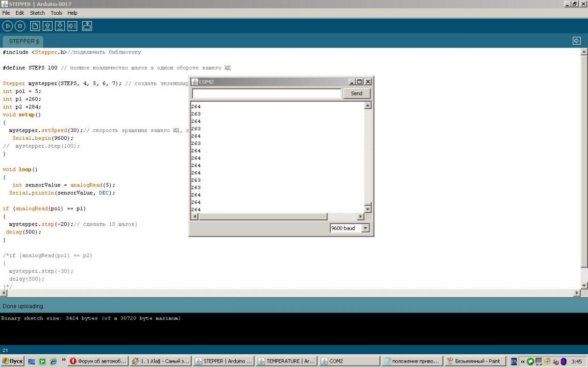The width and height of the screenshot is (588, 368).
Task: Upload to I/O board icon
Action: click(x=72, y=26)
